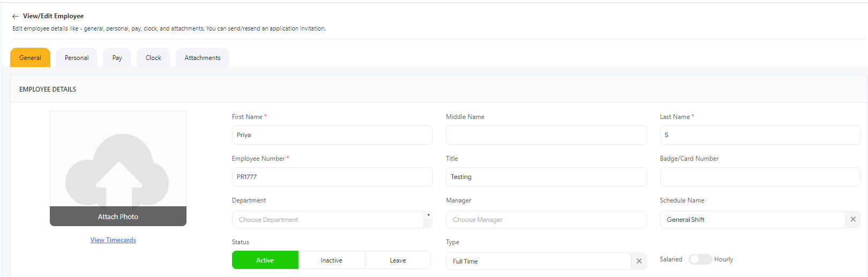Click the empty Badge/Card Number field

point(760,177)
